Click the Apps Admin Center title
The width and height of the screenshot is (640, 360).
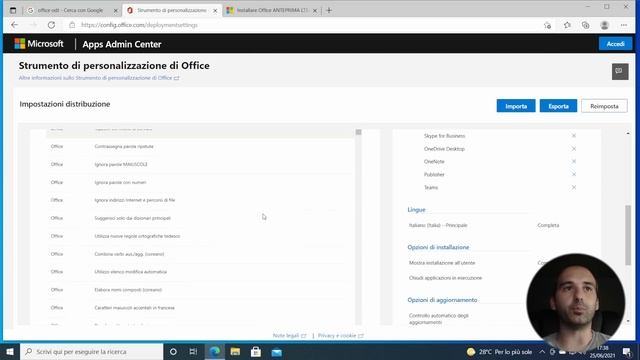pos(122,44)
